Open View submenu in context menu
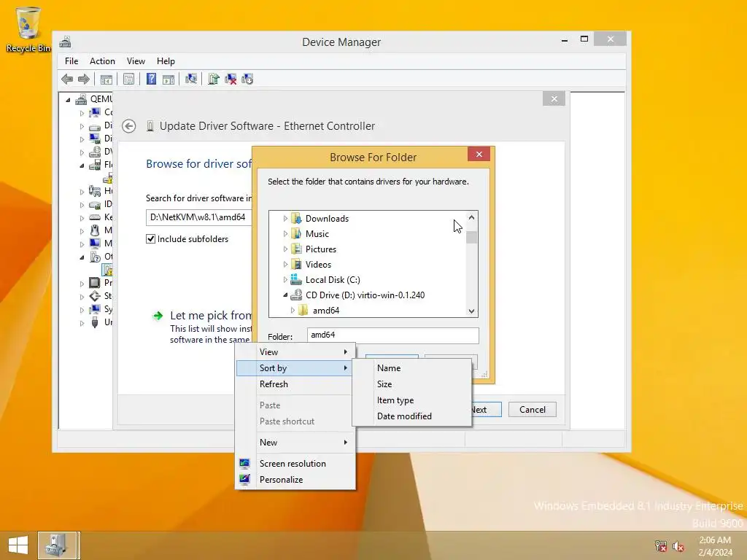The width and height of the screenshot is (747, 560). click(x=295, y=352)
